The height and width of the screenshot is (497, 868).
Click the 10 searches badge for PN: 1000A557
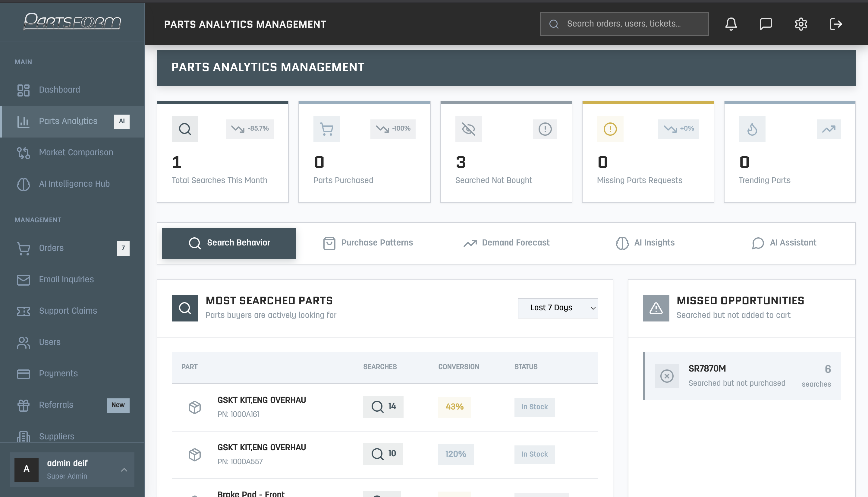pyautogui.click(x=383, y=454)
